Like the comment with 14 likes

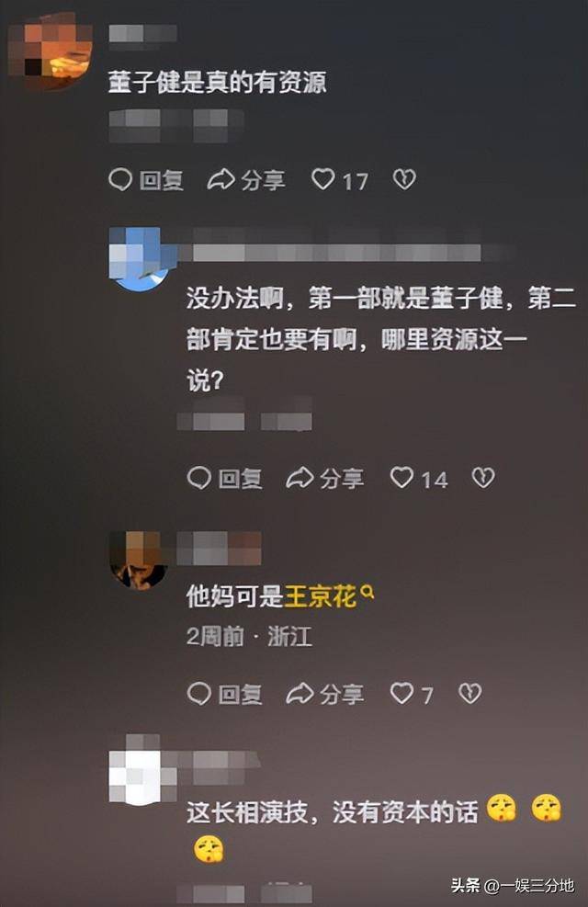419,479
